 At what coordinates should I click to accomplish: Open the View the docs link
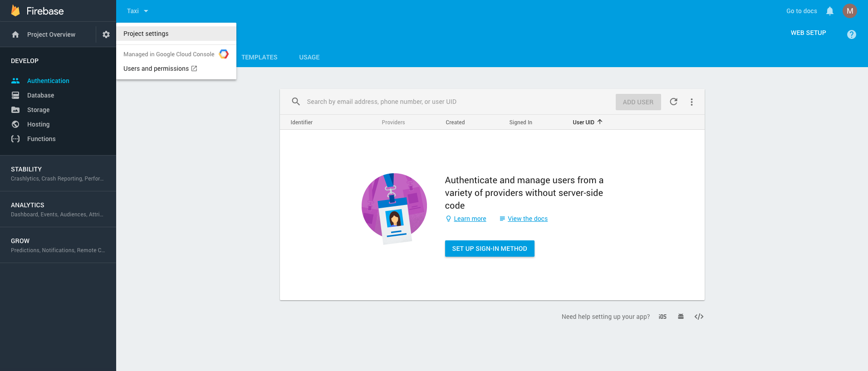tap(528, 219)
